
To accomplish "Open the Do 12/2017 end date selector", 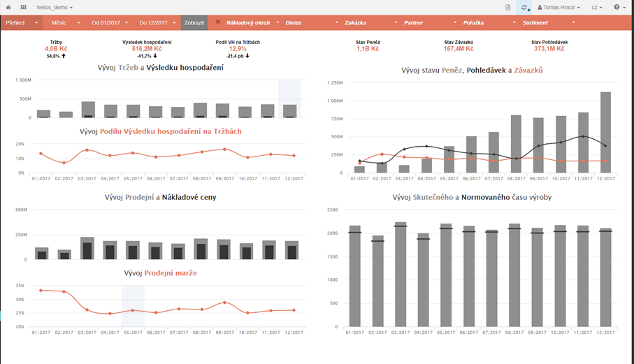I will tap(157, 22).
